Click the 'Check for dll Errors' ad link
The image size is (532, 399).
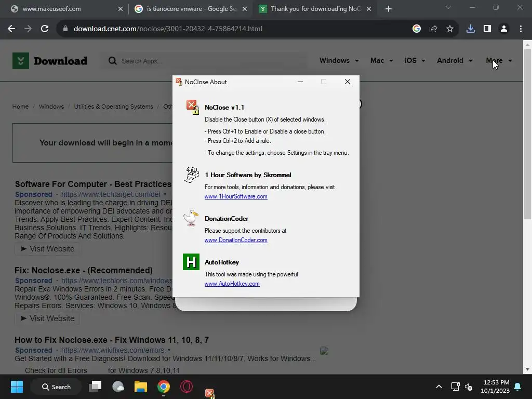[56, 370]
